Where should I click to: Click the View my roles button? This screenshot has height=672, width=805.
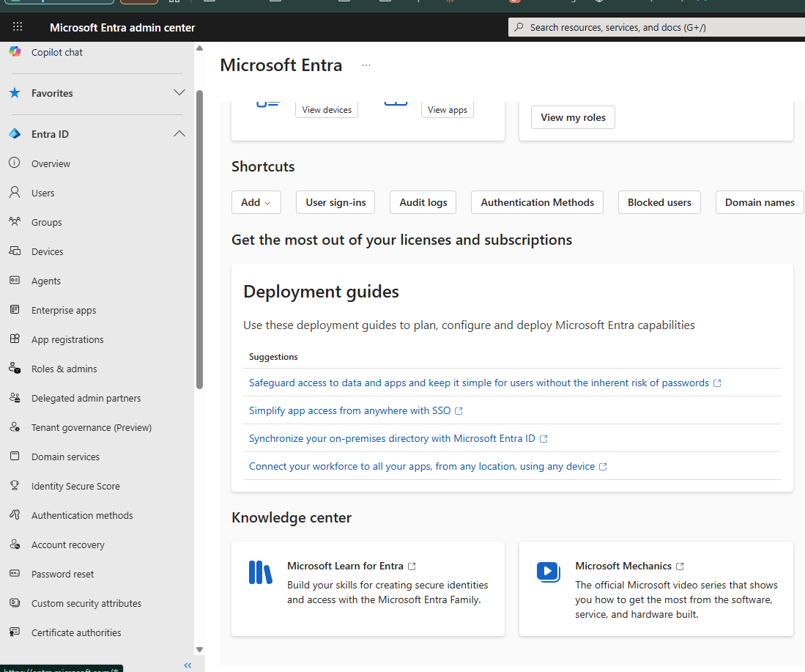pos(573,117)
